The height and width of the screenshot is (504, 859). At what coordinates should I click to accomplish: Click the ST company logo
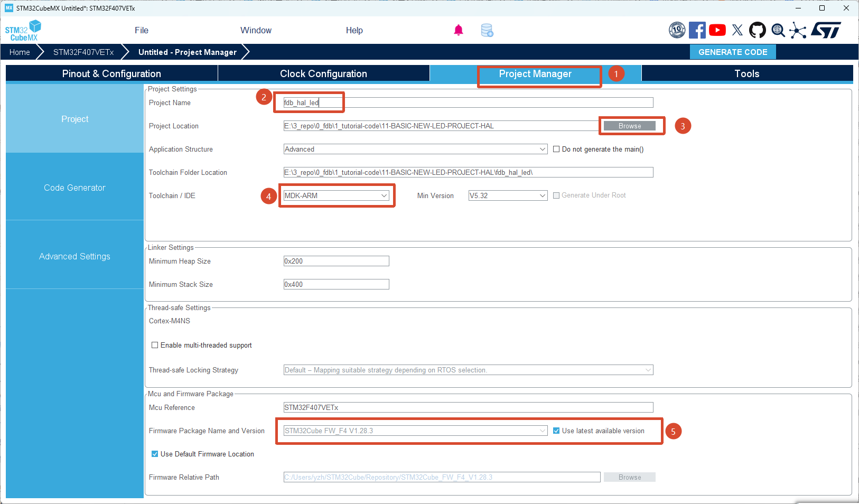(826, 30)
